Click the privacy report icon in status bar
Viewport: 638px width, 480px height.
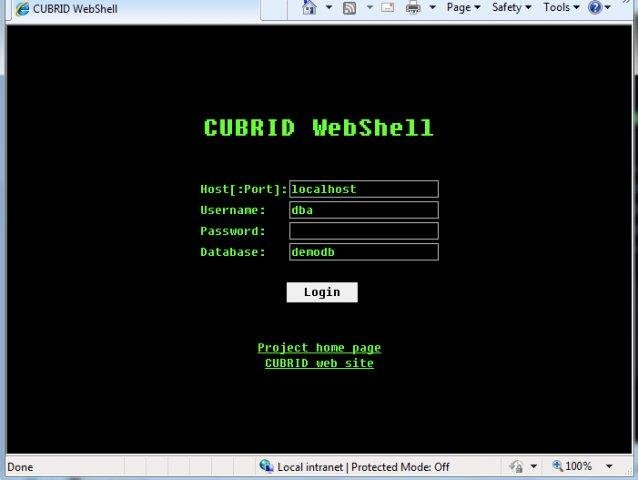click(x=517, y=466)
